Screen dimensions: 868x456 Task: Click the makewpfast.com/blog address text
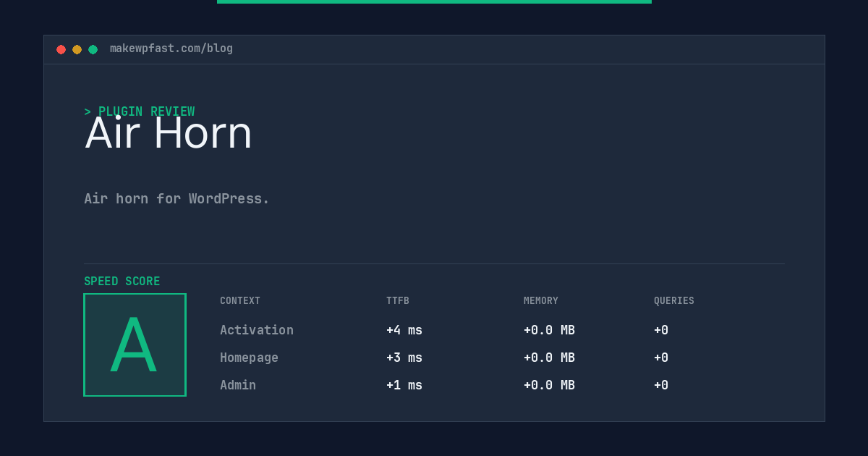(171, 48)
